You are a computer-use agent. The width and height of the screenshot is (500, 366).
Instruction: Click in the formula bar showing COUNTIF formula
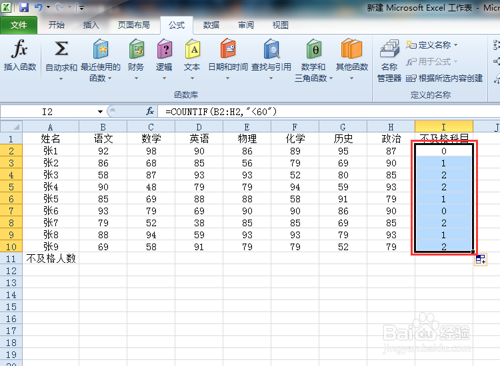pos(328,112)
